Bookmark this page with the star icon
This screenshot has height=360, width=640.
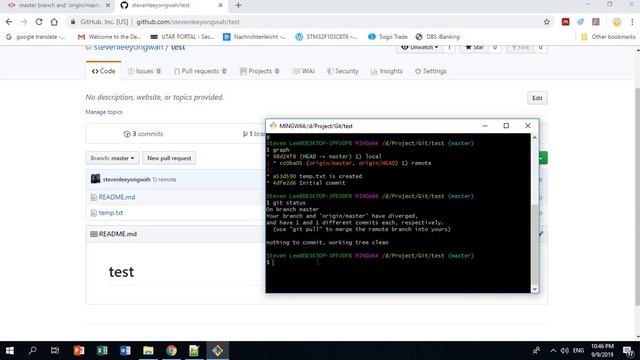547,22
